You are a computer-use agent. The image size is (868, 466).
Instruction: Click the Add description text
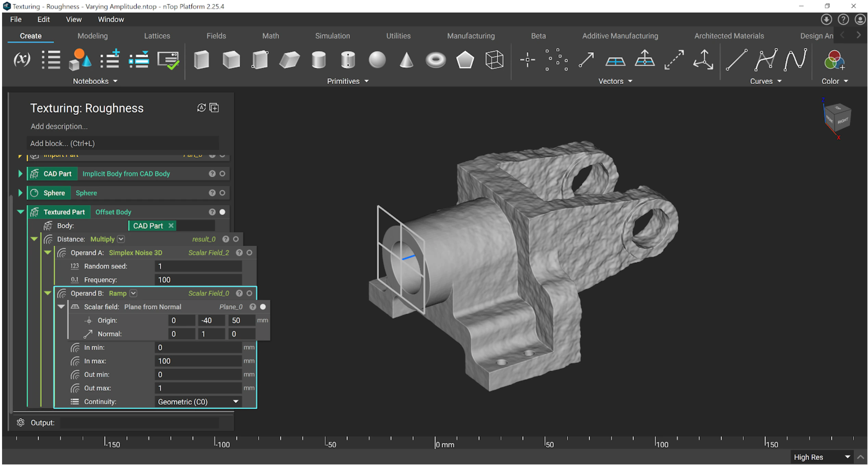[59, 126]
